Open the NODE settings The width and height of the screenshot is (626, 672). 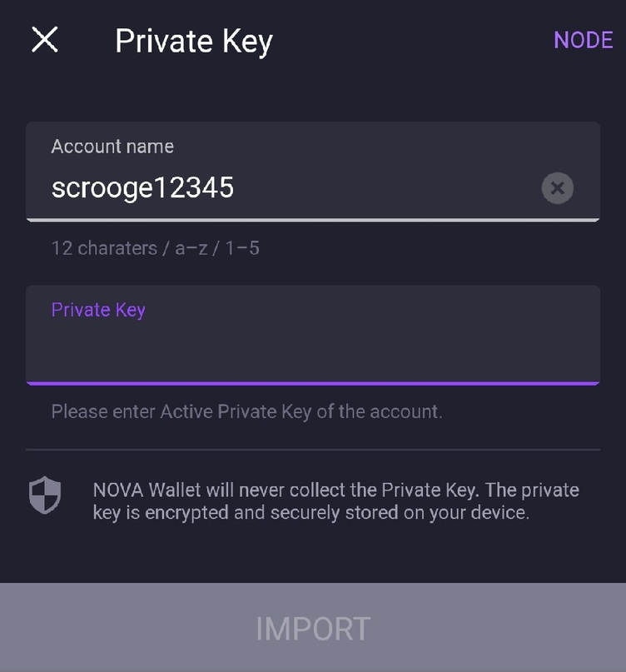(x=583, y=40)
